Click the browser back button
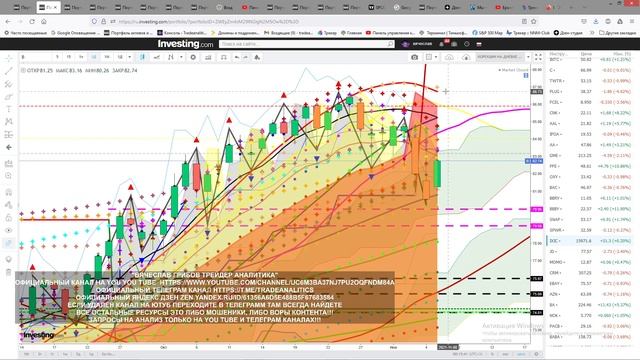640x360 pixels. (8, 21)
